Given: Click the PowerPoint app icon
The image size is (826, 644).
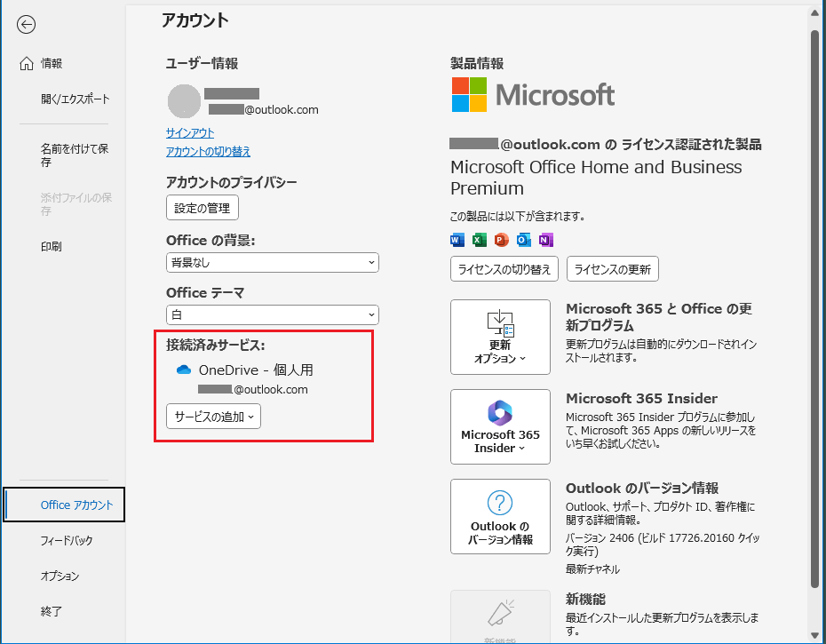Looking at the screenshot, I should pyautogui.click(x=502, y=241).
